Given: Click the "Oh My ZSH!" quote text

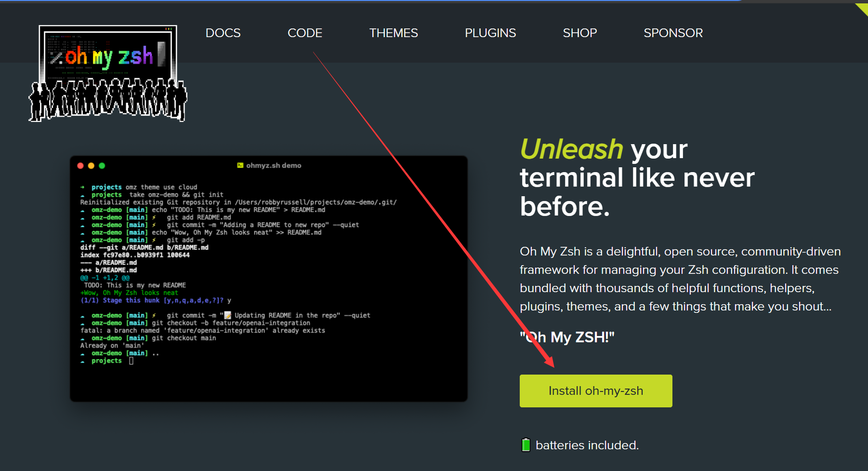Looking at the screenshot, I should coord(567,337).
